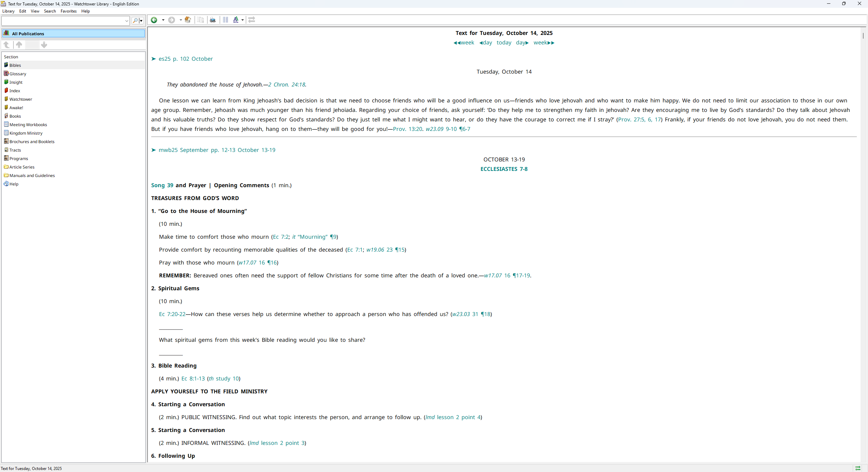Click the green Back navigation arrow
The image size is (868, 472).
tap(154, 20)
